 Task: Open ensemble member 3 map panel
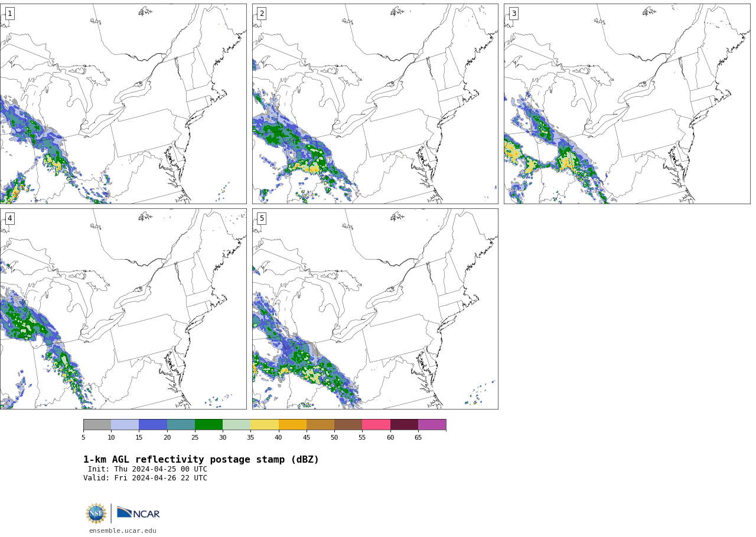pos(627,104)
